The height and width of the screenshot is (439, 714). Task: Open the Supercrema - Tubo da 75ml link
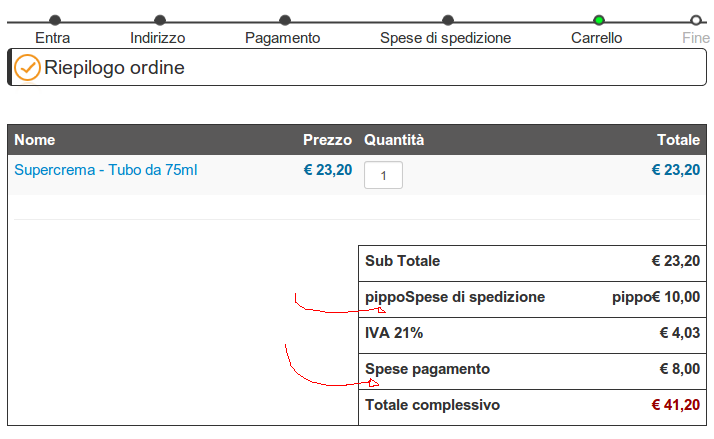coord(106,170)
